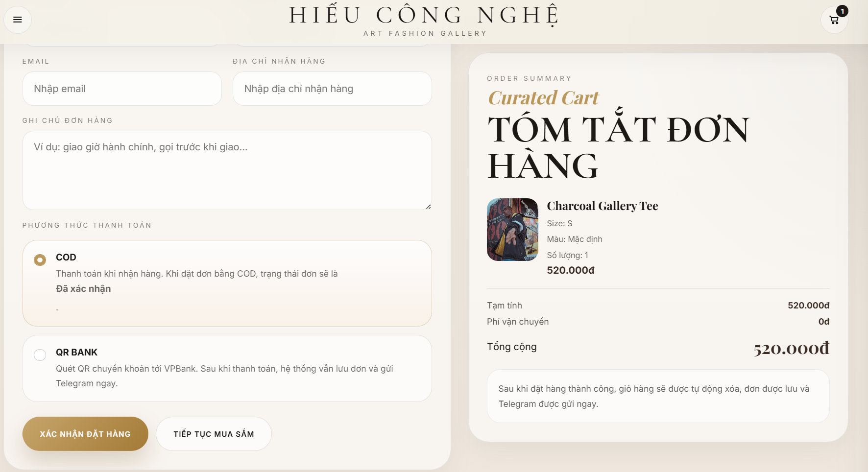Choose TIẾP TỤC MUA SẮM to keep shopping
Screen dimensions: 868x472
coord(214,434)
